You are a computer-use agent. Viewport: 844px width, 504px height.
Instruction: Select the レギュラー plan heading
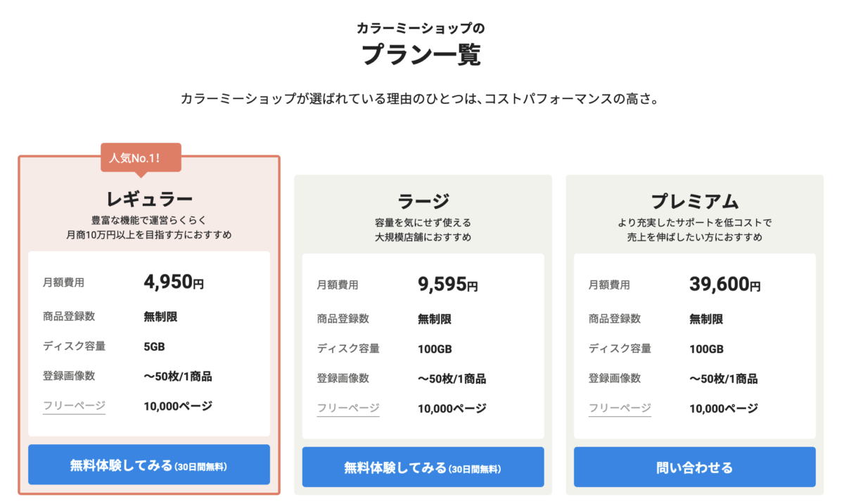pos(149,198)
